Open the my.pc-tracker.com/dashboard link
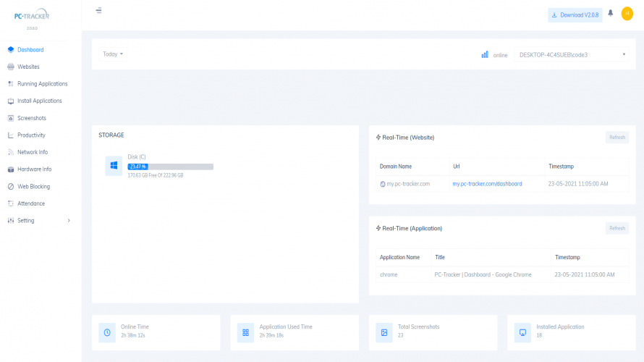This screenshot has height=362, width=644. click(x=487, y=184)
